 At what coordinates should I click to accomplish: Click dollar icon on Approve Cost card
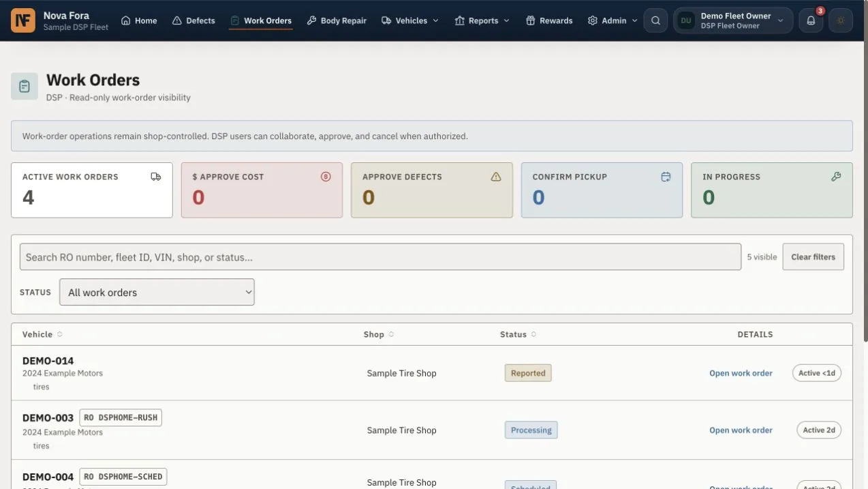[x=326, y=177]
